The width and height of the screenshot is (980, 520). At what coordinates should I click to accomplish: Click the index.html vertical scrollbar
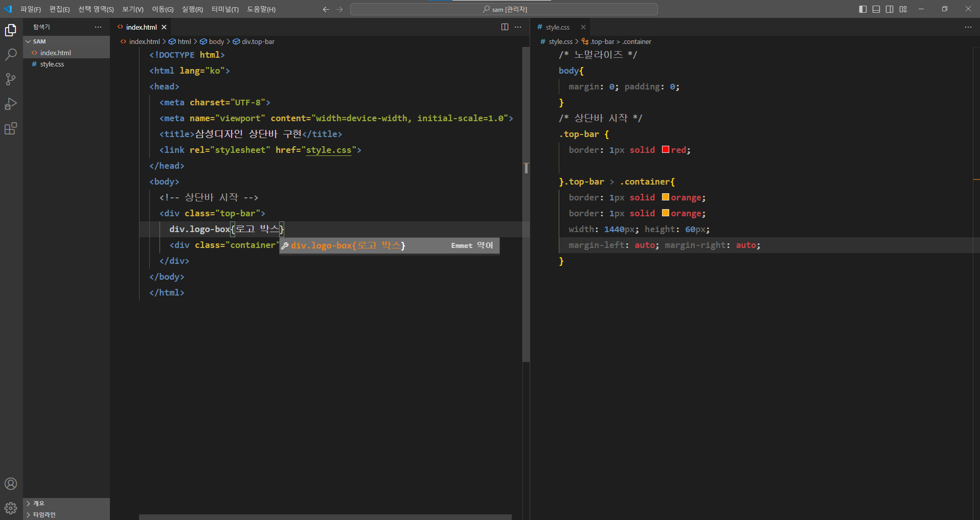pyautogui.click(x=526, y=205)
